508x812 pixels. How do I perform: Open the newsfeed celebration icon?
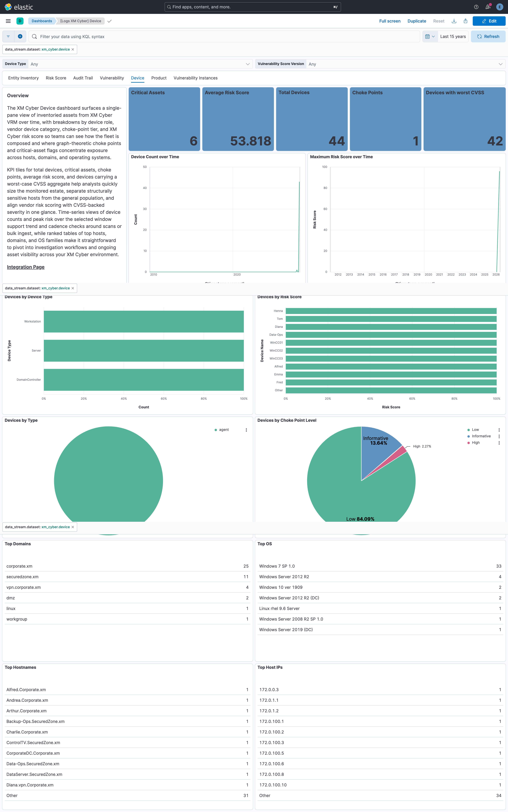point(488,7)
